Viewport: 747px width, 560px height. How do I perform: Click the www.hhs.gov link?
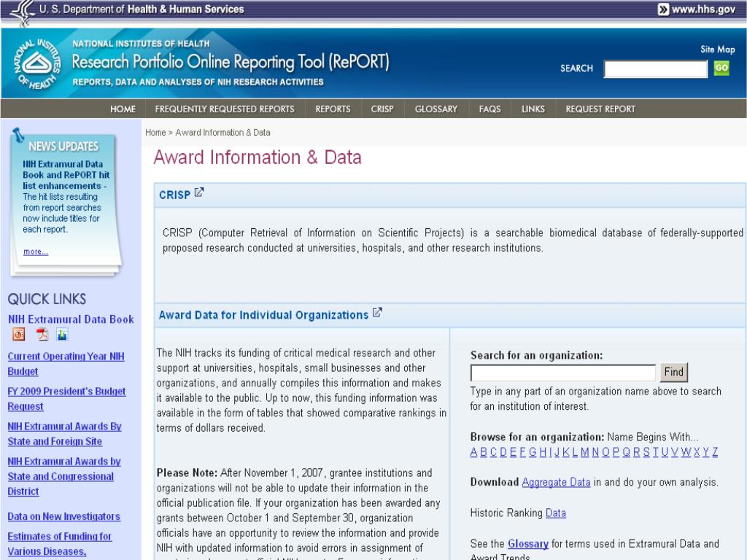(703, 9)
